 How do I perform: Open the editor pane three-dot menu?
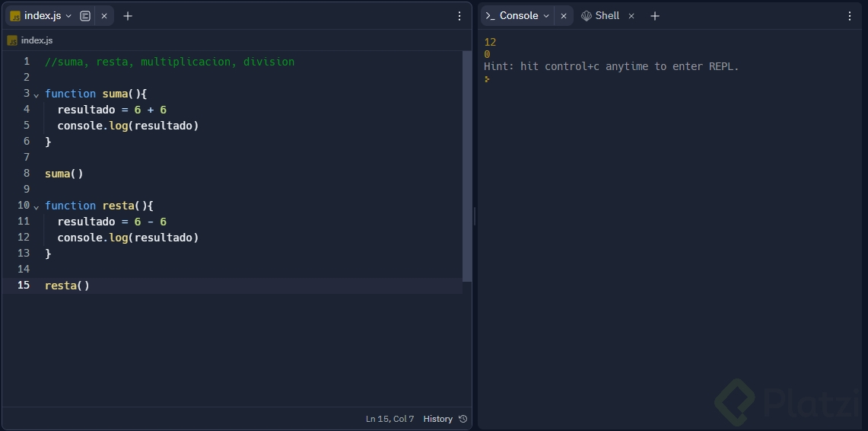[x=459, y=16]
